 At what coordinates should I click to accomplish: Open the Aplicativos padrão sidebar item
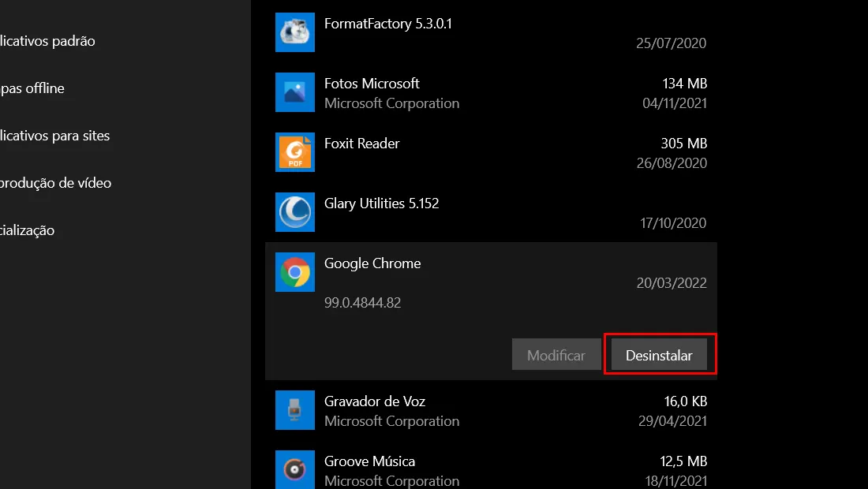pos(47,41)
